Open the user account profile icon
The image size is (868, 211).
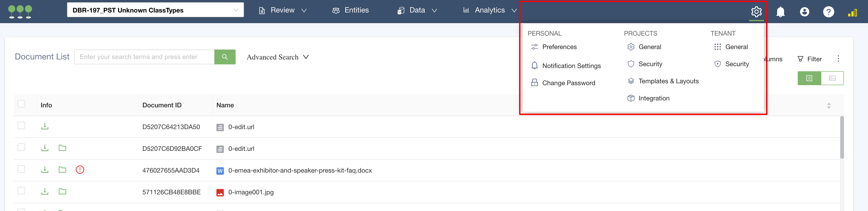click(804, 12)
